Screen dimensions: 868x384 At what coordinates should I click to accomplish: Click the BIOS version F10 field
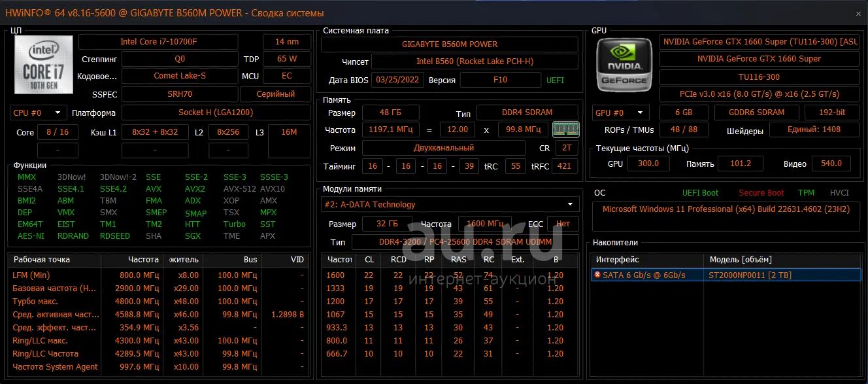(x=501, y=80)
